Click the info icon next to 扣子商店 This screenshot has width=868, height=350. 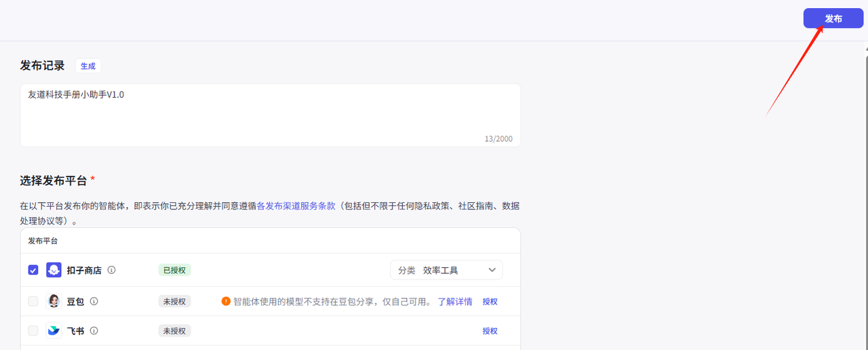coord(112,270)
